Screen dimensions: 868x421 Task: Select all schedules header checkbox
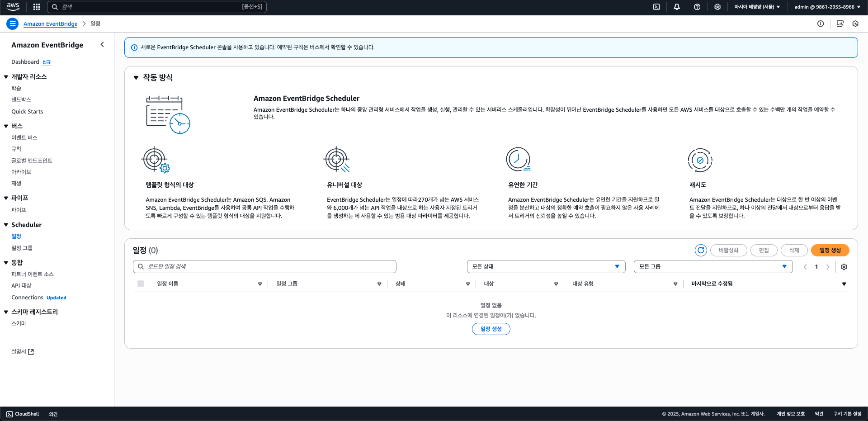coord(141,284)
